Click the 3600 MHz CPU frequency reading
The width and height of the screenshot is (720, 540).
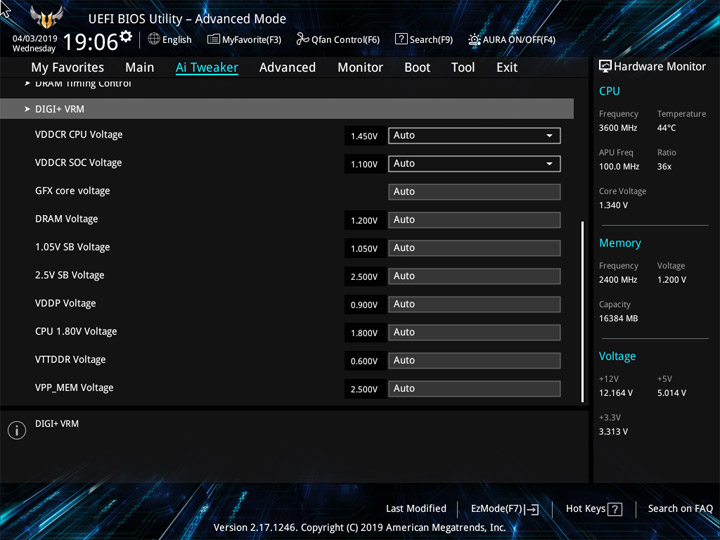pos(618,128)
